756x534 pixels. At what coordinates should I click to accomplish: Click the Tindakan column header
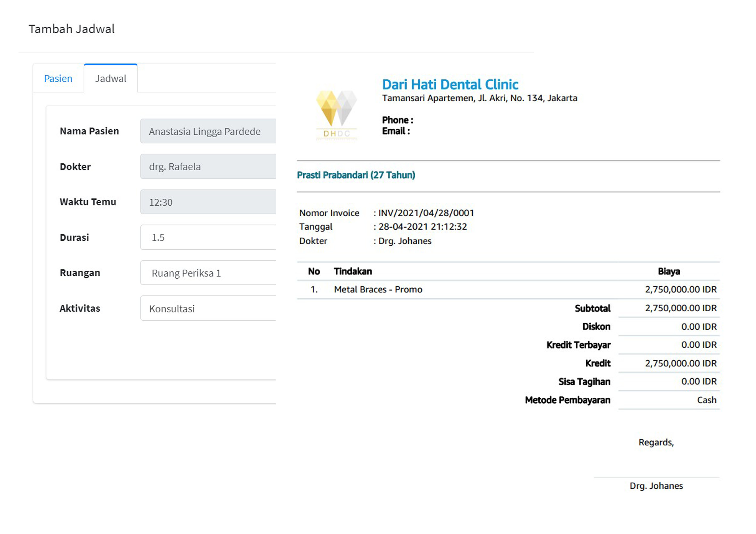353,272
